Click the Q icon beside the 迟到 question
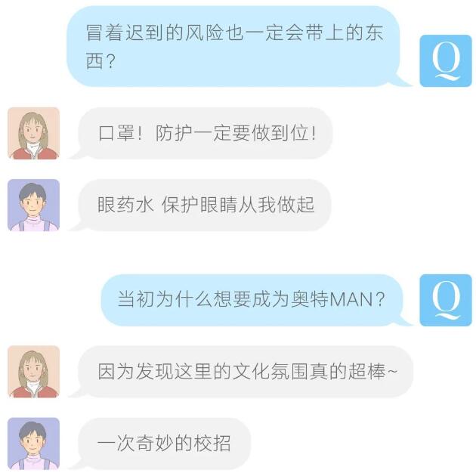476x476 pixels. click(x=446, y=60)
